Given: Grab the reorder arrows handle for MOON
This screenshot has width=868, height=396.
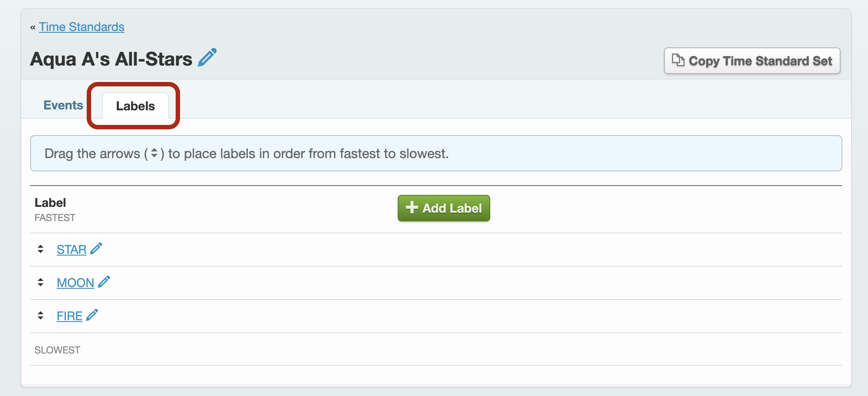Looking at the screenshot, I should pyautogui.click(x=41, y=282).
